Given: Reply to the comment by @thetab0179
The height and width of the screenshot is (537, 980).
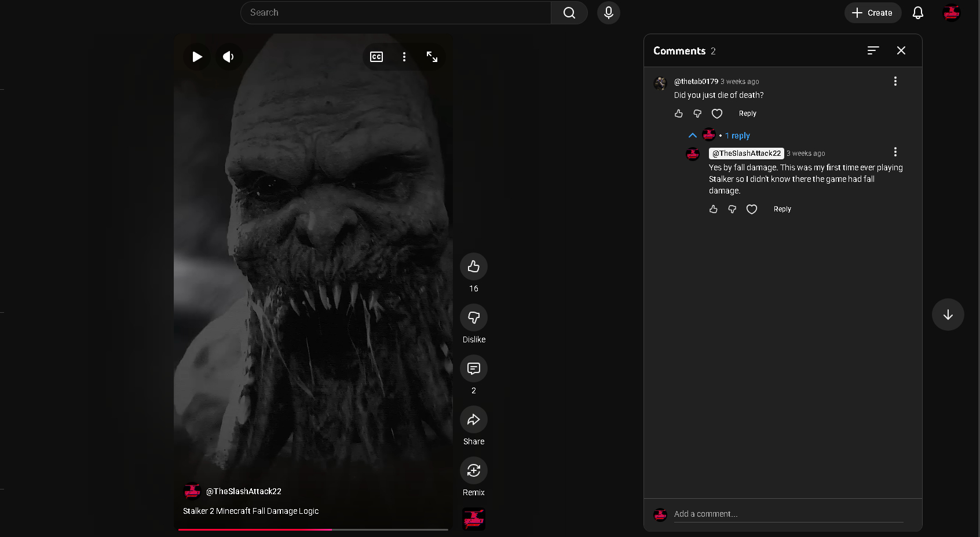Looking at the screenshot, I should pos(747,114).
